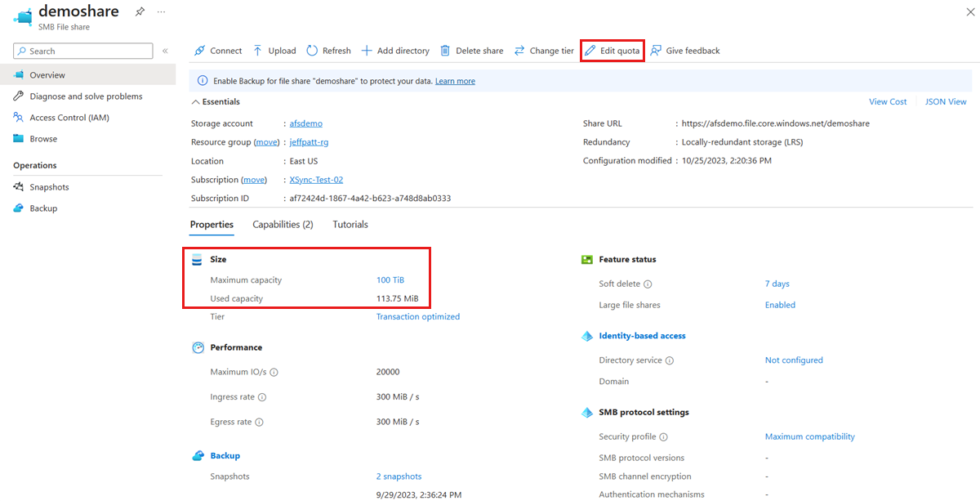Open the ellipsis overflow menu

click(x=161, y=11)
